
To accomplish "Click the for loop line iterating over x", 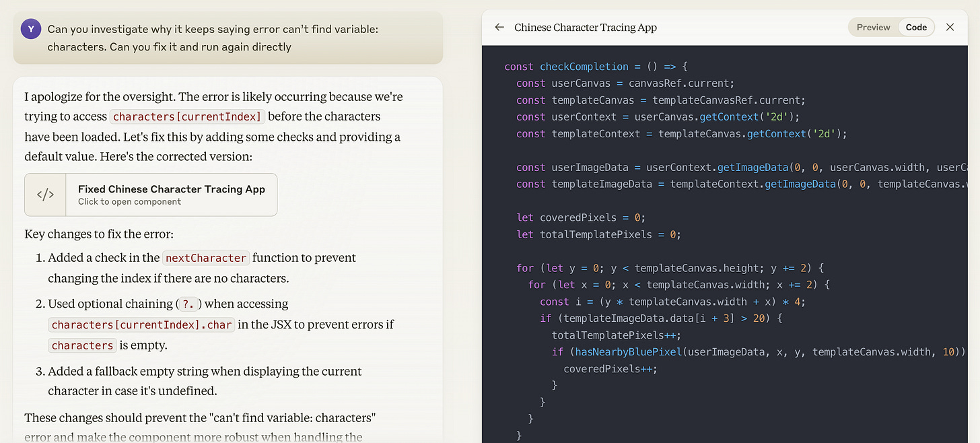I will point(678,285).
